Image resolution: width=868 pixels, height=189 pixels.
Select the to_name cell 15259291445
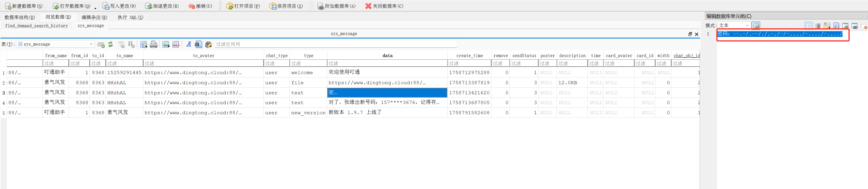pos(124,72)
